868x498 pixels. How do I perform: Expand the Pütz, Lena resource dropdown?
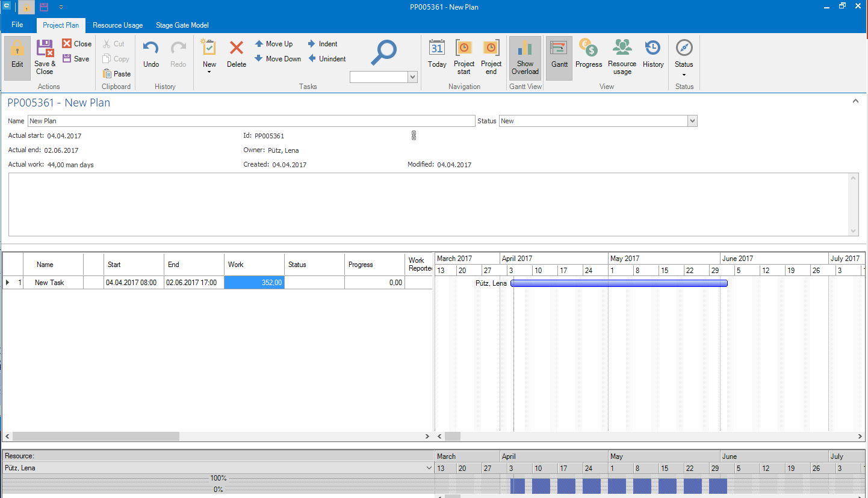(x=429, y=468)
